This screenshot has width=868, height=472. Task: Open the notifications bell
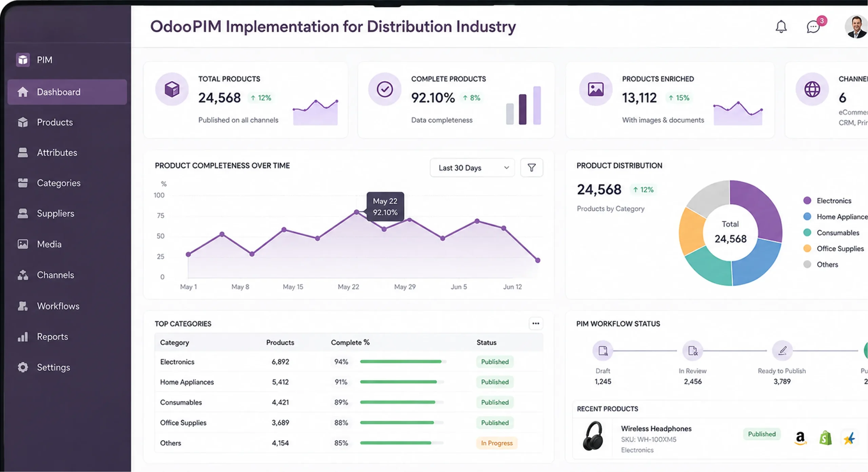coord(781,26)
